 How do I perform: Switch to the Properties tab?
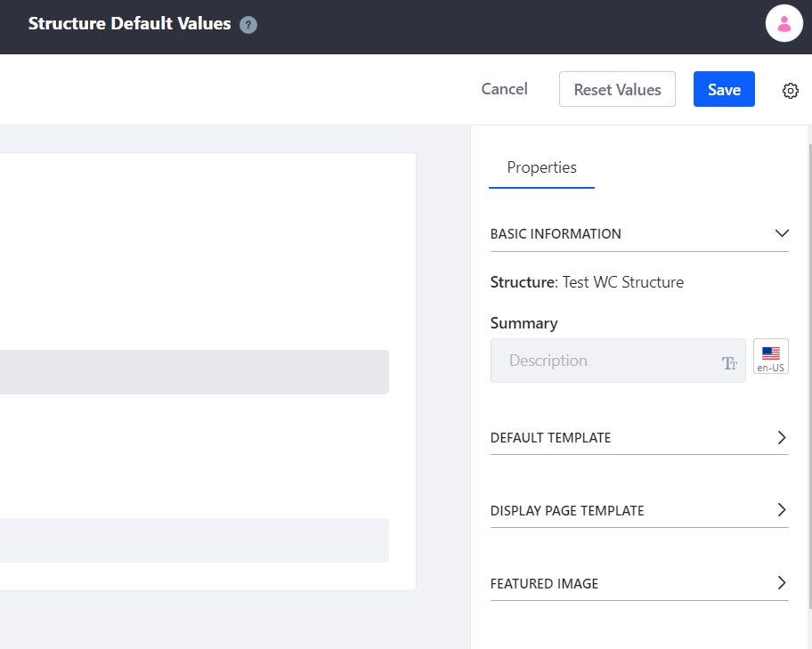coord(541,167)
